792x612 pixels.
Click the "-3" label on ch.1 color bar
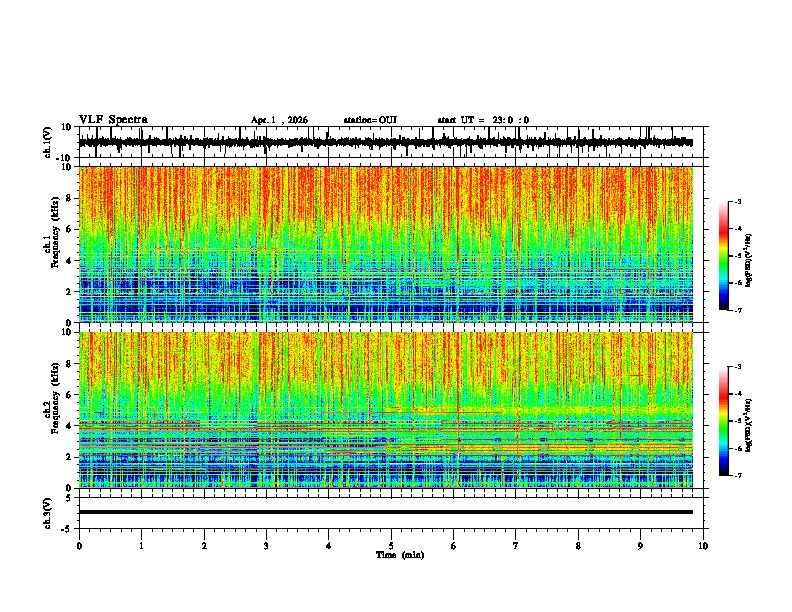[738, 201]
